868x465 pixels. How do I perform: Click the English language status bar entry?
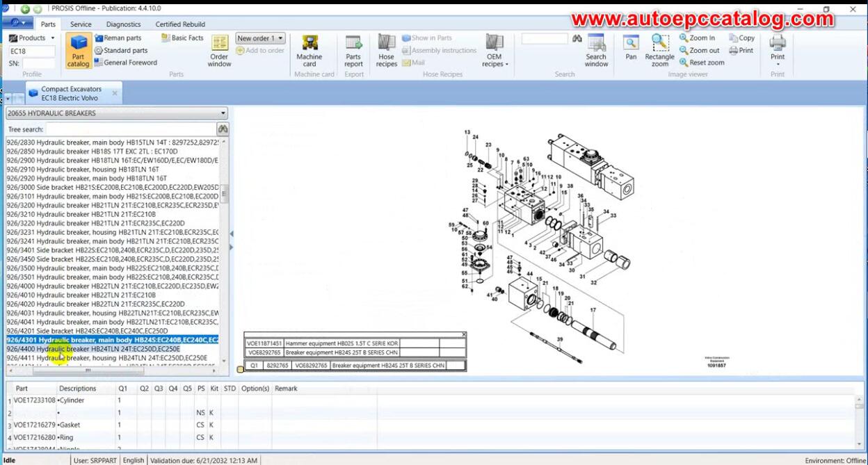(134, 460)
